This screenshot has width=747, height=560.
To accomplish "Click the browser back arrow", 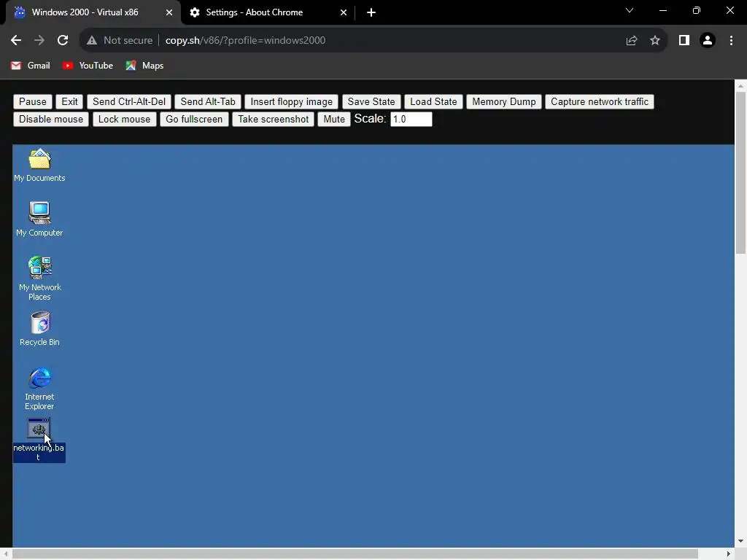I will (16, 41).
